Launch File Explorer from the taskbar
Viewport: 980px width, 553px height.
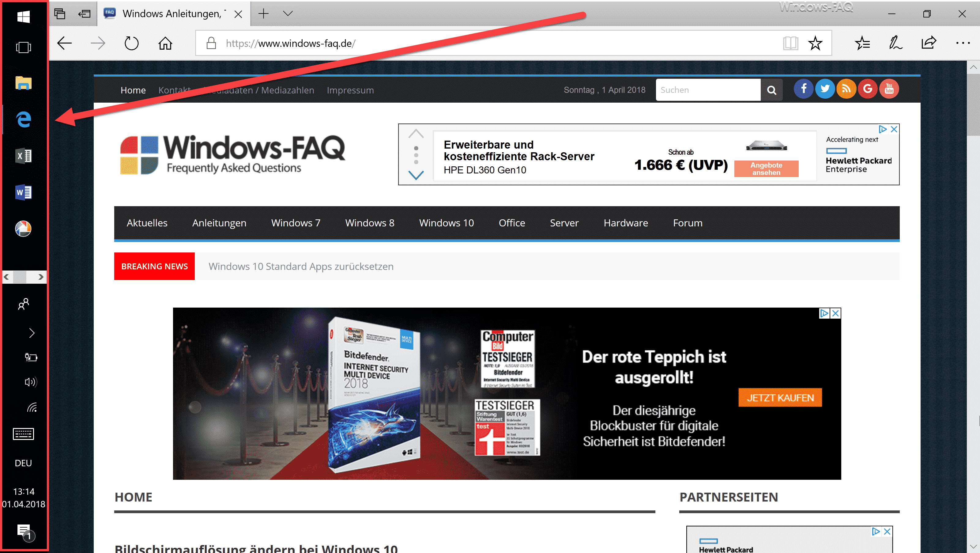pos(24,83)
